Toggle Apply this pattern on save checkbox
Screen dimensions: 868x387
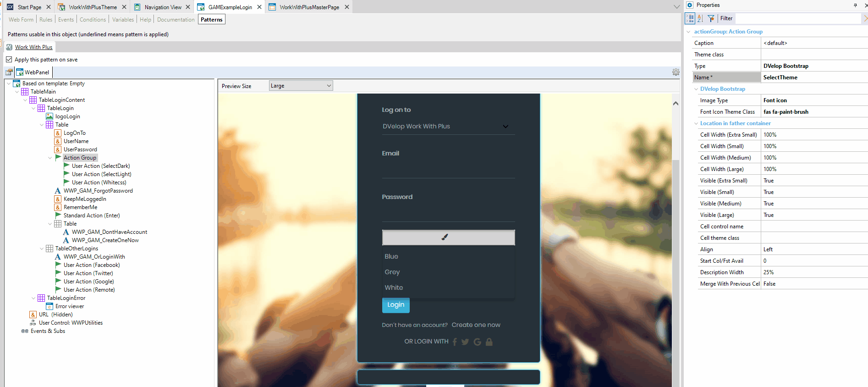point(9,60)
